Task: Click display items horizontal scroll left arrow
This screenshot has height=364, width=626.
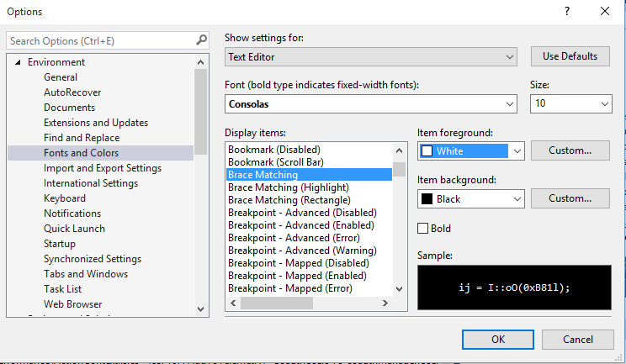Action: [234, 303]
